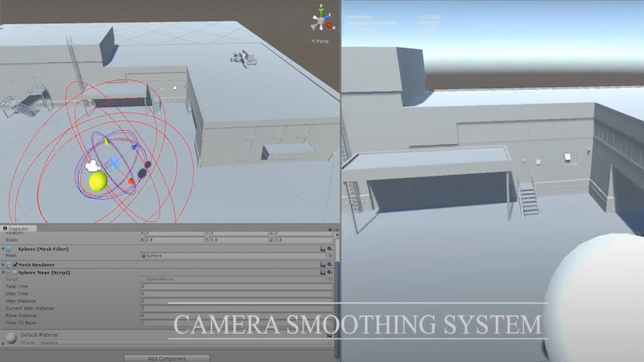
Task: Click the Default-Material preview sphere
Action: [12, 338]
